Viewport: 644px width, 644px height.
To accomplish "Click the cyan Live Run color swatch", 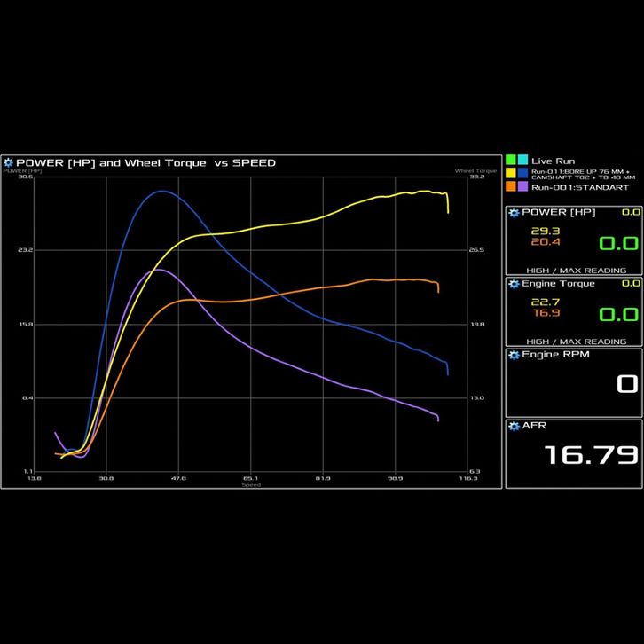I will click(x=522, y=161).
